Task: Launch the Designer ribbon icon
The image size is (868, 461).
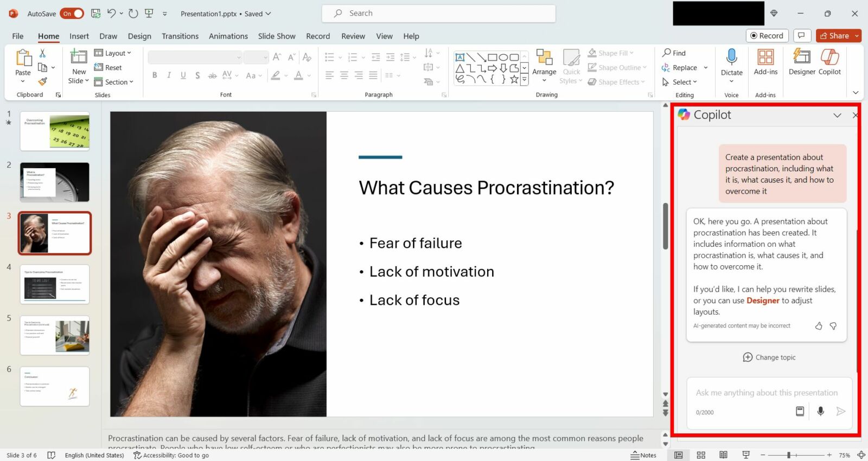Action: tap(802, 57)
